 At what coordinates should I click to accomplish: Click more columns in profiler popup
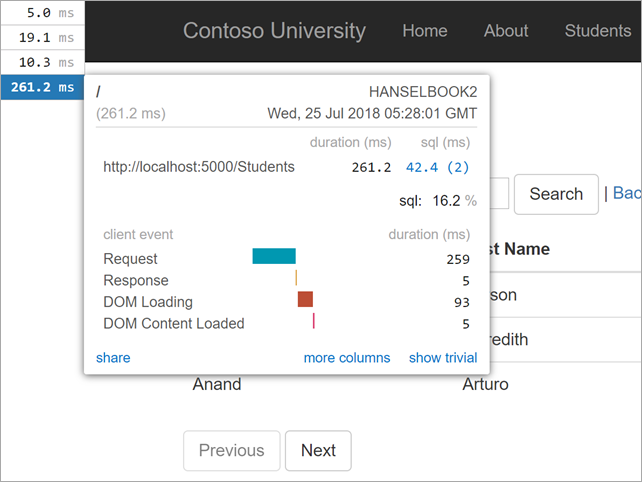[347, 358]
